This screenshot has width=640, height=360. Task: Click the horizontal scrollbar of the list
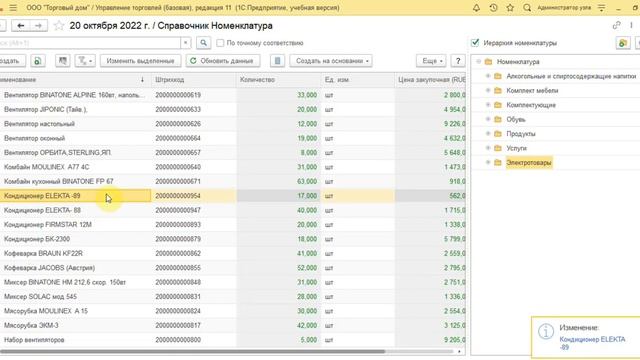pos(192,351)
